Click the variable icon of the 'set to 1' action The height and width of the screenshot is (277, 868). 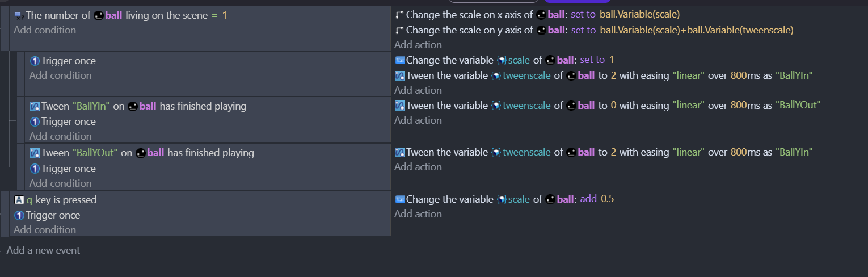(x=399, y=60)
